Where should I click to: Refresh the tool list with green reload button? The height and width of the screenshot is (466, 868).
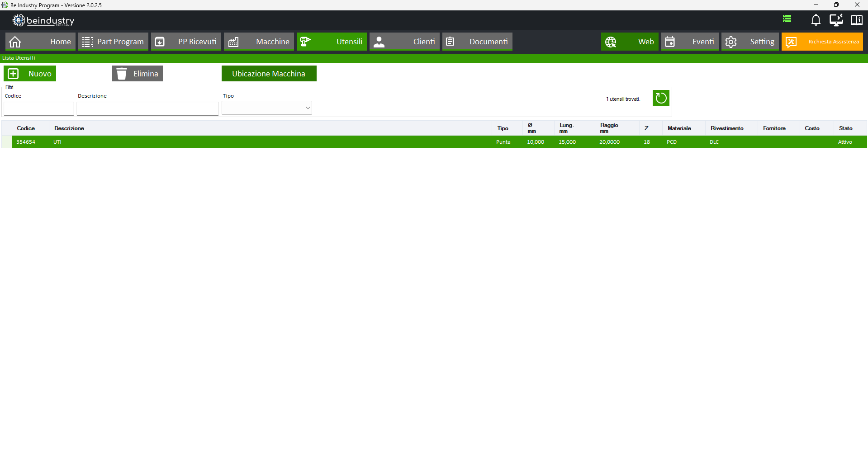[661, 98]
